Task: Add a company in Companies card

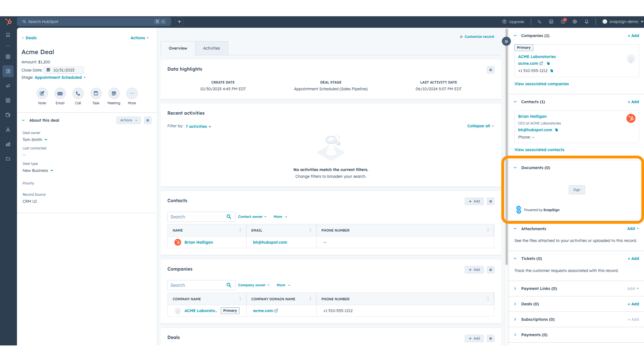Action: [x=474, y=270]
